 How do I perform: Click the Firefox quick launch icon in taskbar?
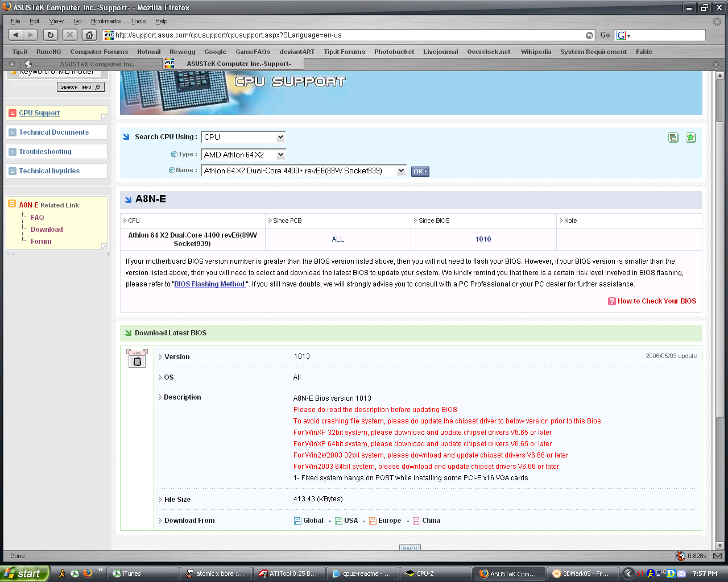tap(88, 573)
